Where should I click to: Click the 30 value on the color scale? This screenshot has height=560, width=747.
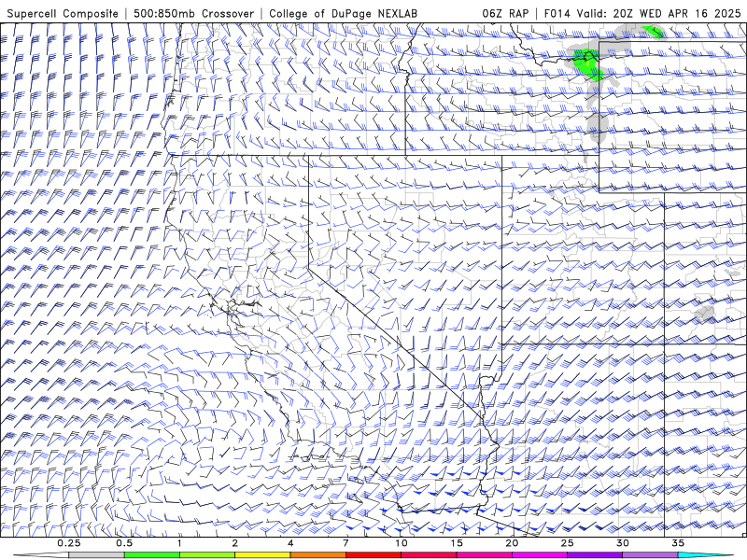pyautogui.click(x=623, y=543)
